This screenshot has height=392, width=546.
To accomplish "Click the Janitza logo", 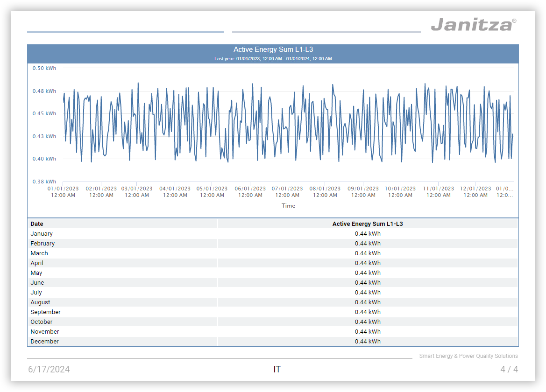I will 473,24.
